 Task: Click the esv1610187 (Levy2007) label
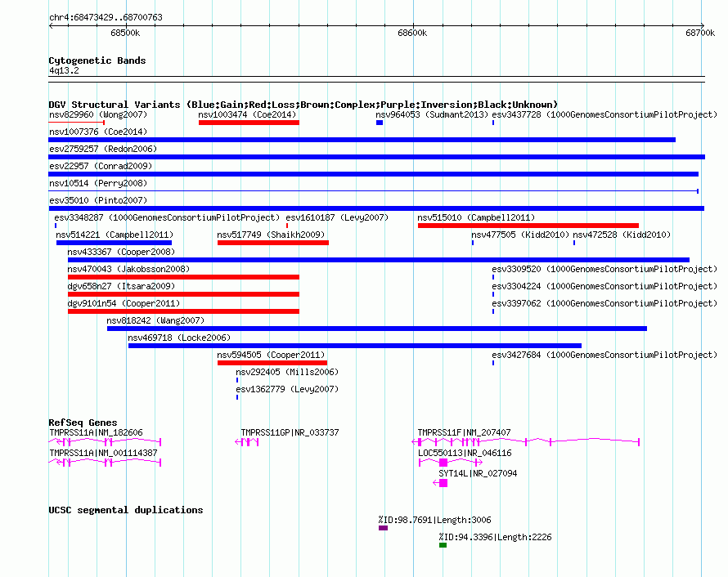pos(337,217)
